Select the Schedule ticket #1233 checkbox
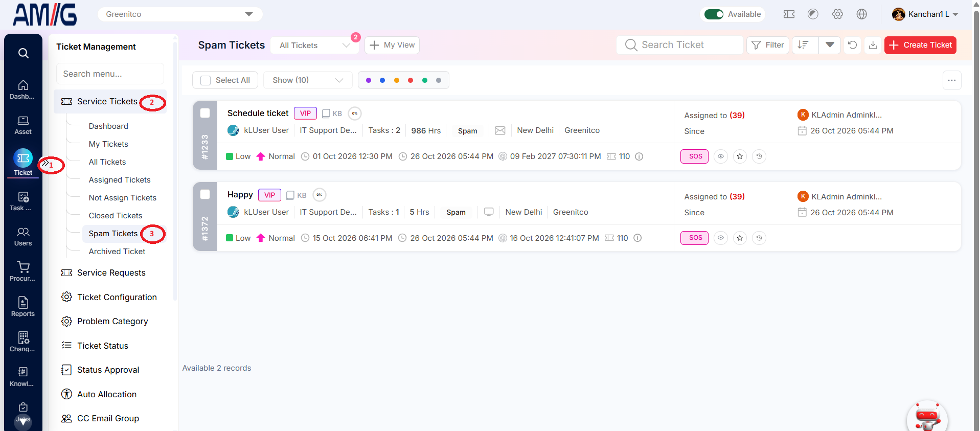 205,113
